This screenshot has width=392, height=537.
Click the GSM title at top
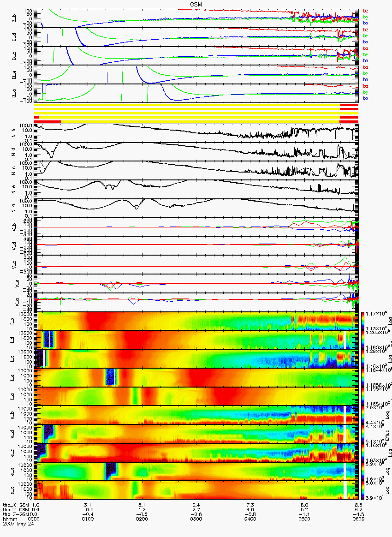coord(196,4)
